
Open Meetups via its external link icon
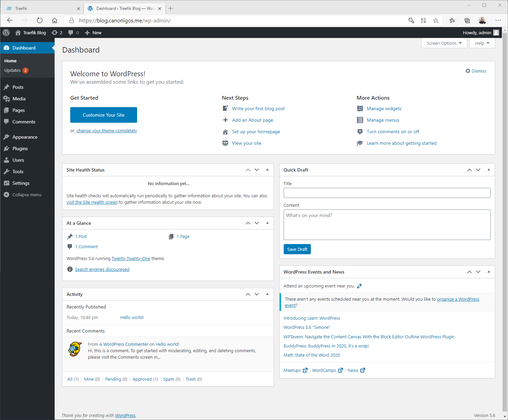pos(305,370)
